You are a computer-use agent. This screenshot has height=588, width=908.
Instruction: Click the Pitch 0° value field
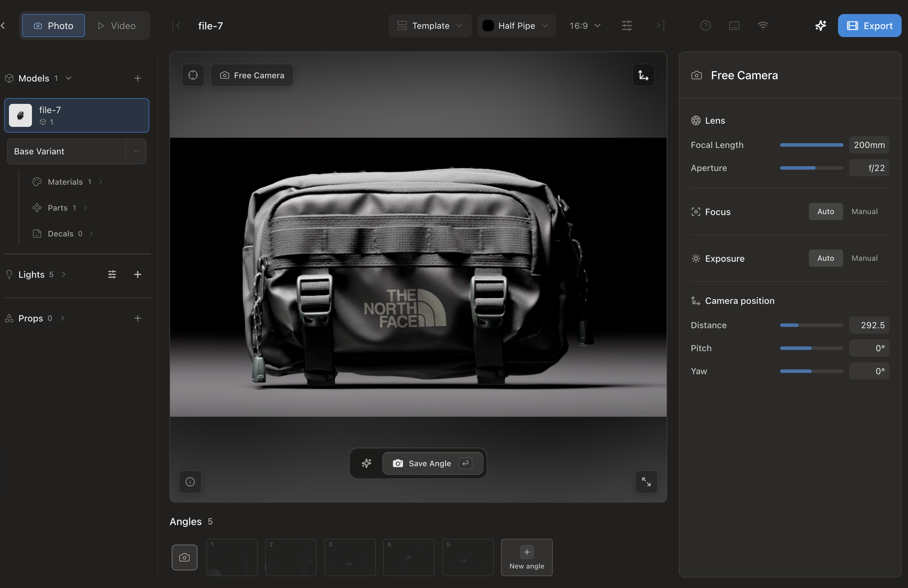point(869,348)
